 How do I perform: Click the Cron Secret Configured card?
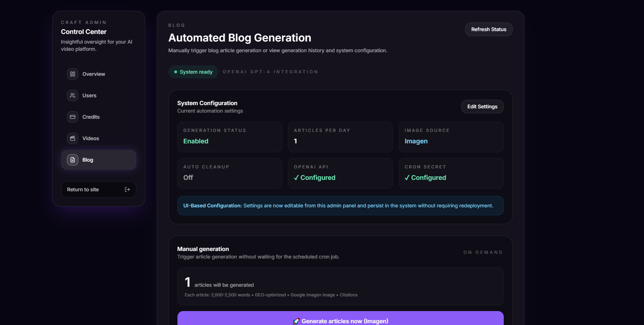451,173
